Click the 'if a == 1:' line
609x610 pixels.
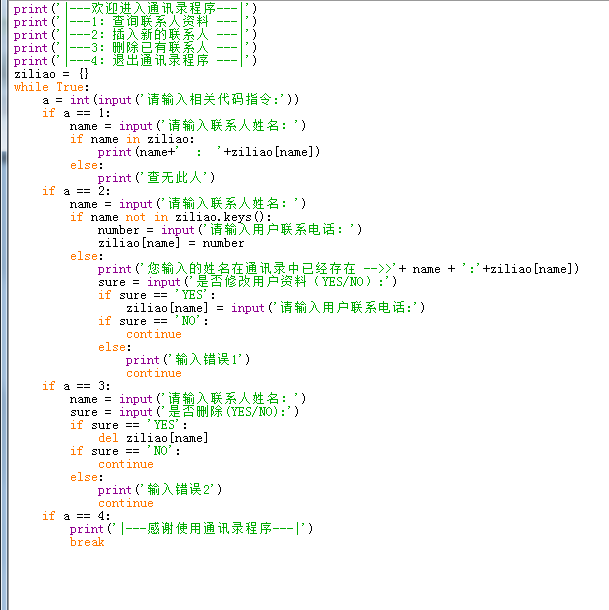pos(76,113)
